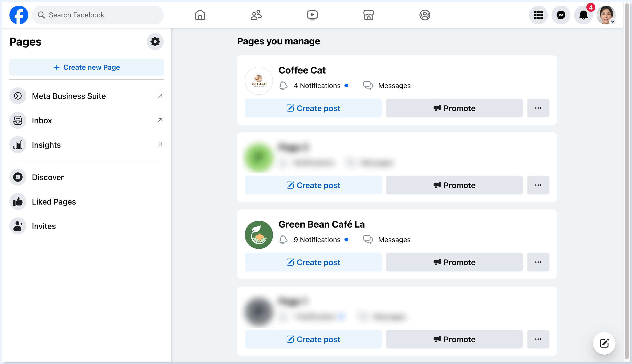
Task: Open the Watch video icon
Action: tap(312, 15)
